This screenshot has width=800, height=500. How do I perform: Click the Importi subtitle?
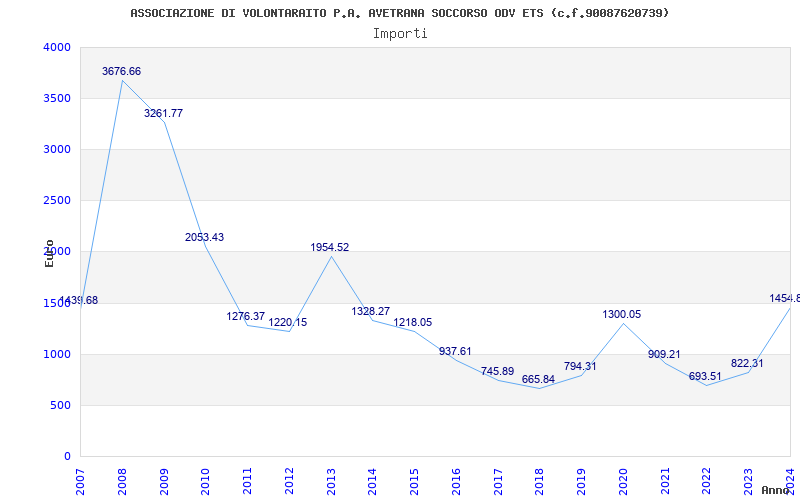pos(400,34)
